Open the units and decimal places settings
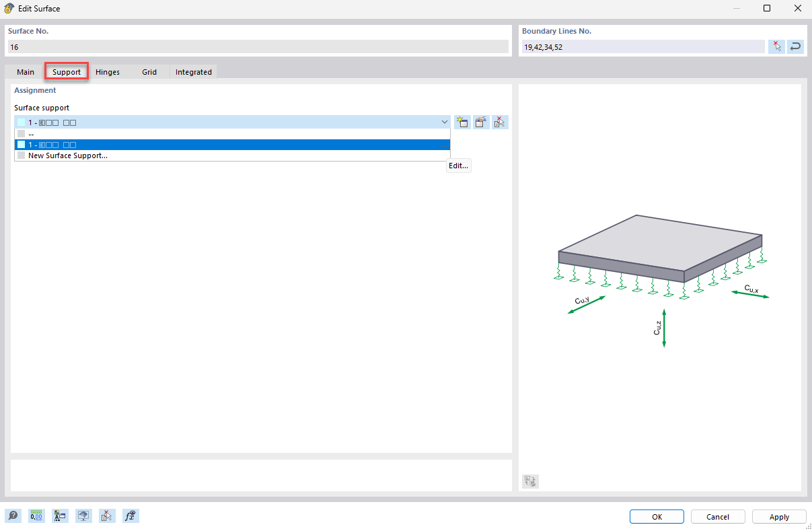This screenshot has height=529, width=812. coord(36,516)
